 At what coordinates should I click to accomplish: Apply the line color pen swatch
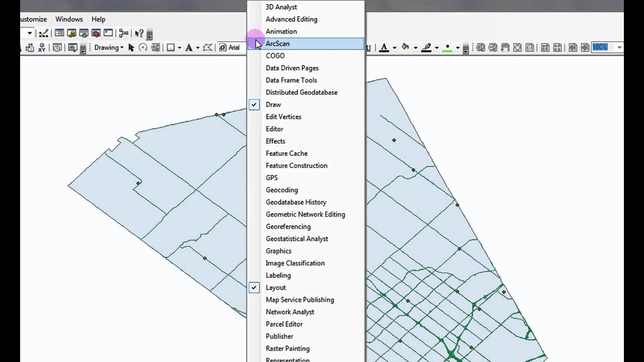[x=427, y=48]
